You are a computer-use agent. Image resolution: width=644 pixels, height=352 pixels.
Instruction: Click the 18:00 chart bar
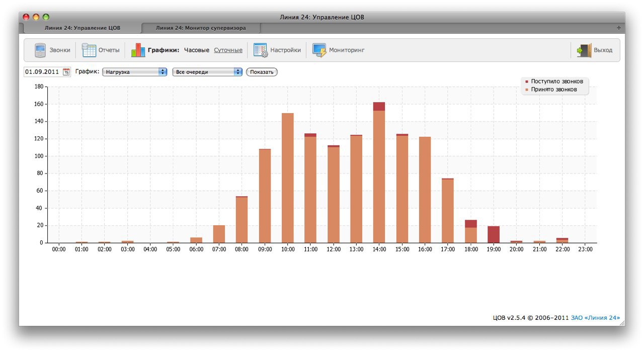click(x=470, y=231)
